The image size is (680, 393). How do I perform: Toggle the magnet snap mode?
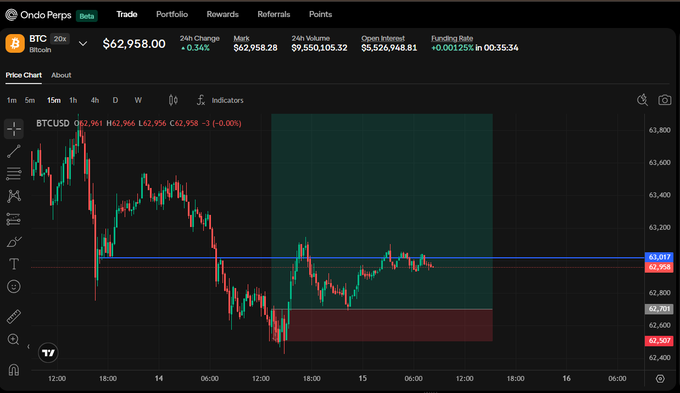click(x=14, y=370)
